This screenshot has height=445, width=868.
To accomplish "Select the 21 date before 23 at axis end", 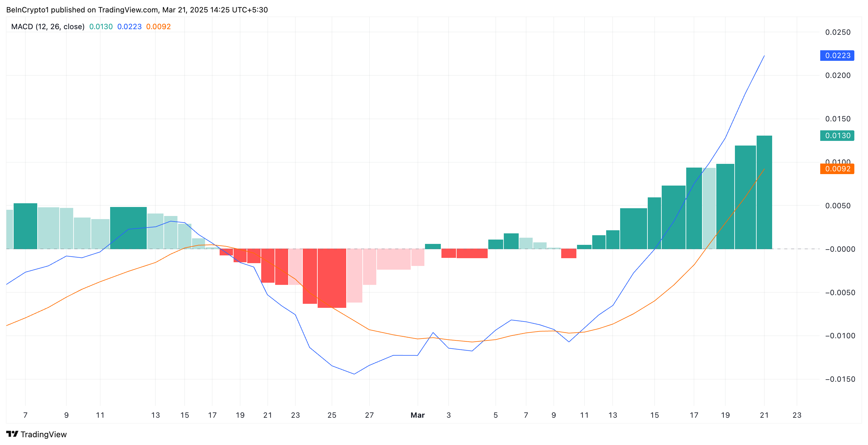I will 764,415.
